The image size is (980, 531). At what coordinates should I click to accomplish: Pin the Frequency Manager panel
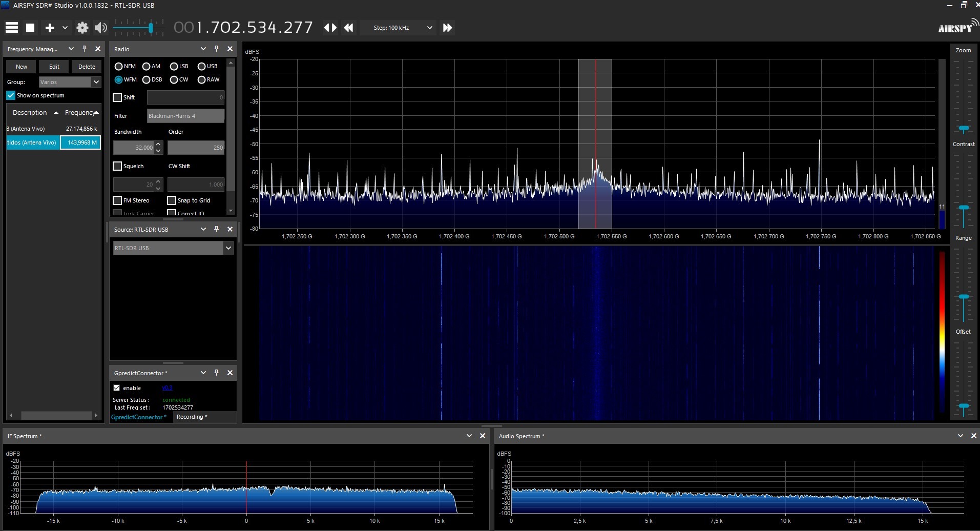pos(85,49)
